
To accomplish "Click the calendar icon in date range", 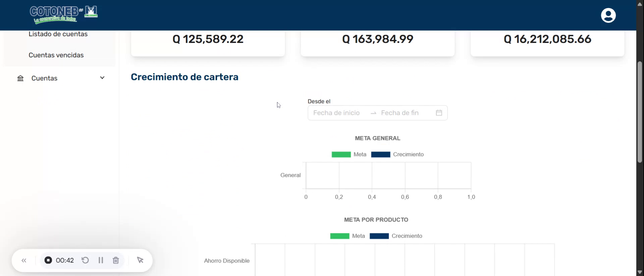I will [x=439, y=113].
